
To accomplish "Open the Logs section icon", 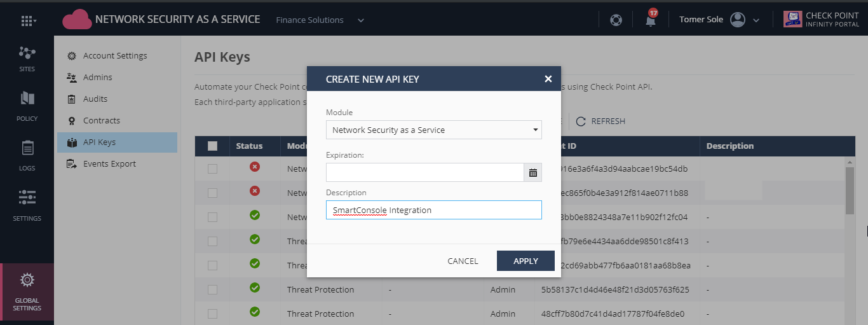I will pos(27,148).
